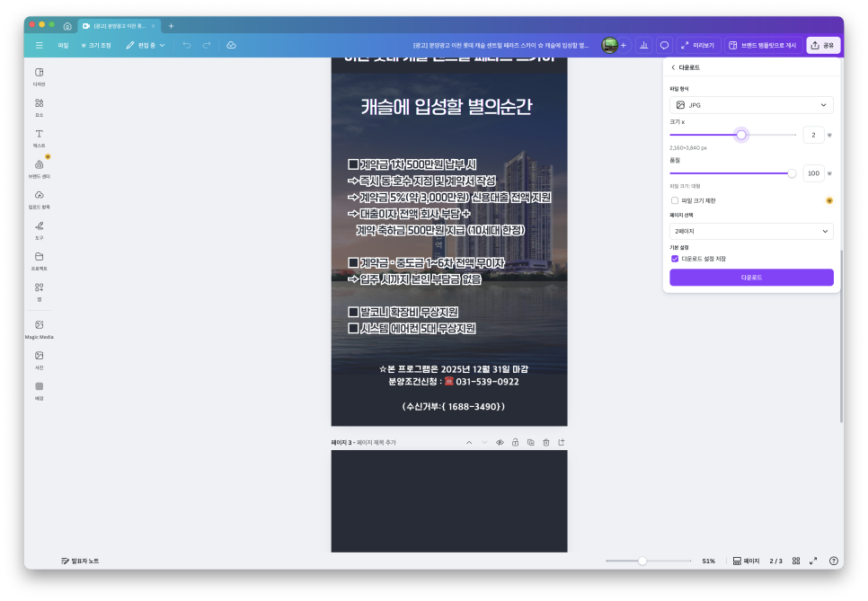The image size is (868, 601).
Task: Enter fullscreen presentation mode
Action: point(813,561)
